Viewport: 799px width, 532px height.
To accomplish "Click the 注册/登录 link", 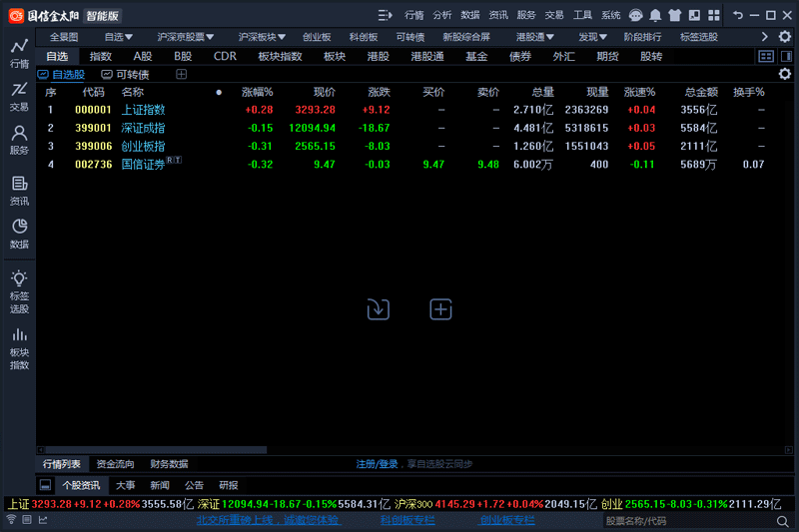I will pyautogui.click(x=378, y=464).
